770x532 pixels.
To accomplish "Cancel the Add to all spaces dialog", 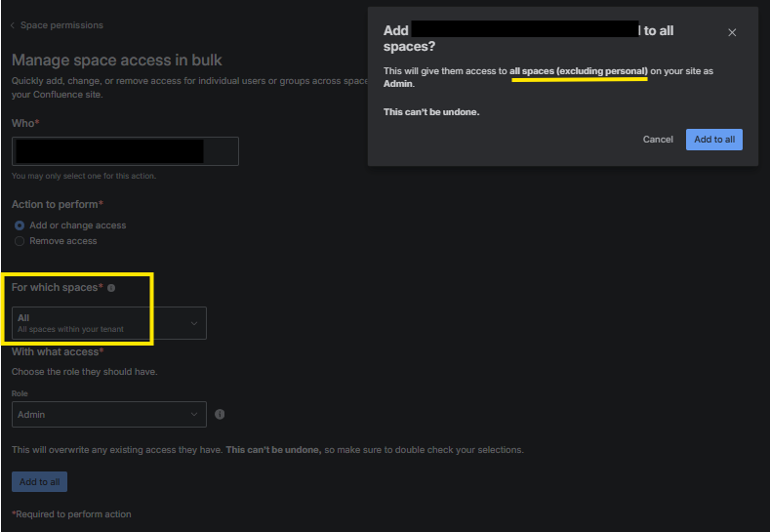I will 658,140.
